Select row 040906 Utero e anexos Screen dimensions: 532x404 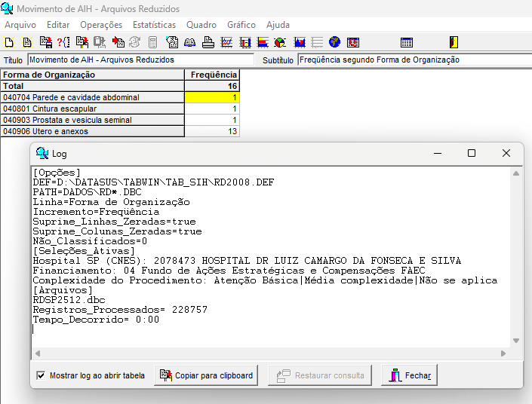92,131
